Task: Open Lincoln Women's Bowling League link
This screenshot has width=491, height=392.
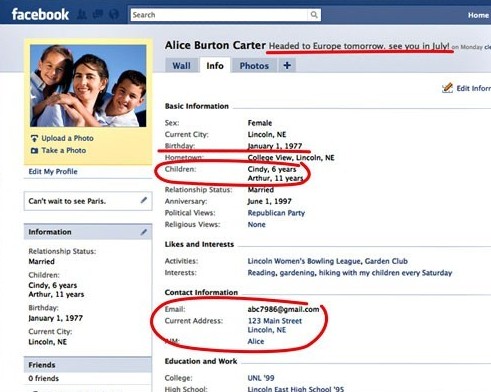Action: pos(304,261)
